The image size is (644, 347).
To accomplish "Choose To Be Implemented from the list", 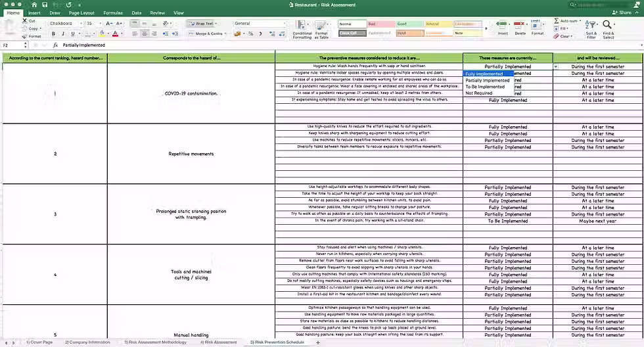I will [x=488, y=87].
